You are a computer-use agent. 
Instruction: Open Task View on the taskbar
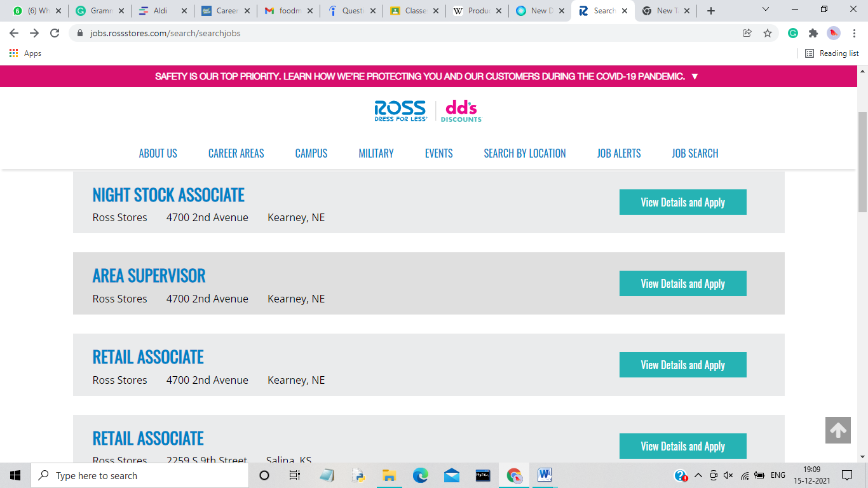click(294, 475)
